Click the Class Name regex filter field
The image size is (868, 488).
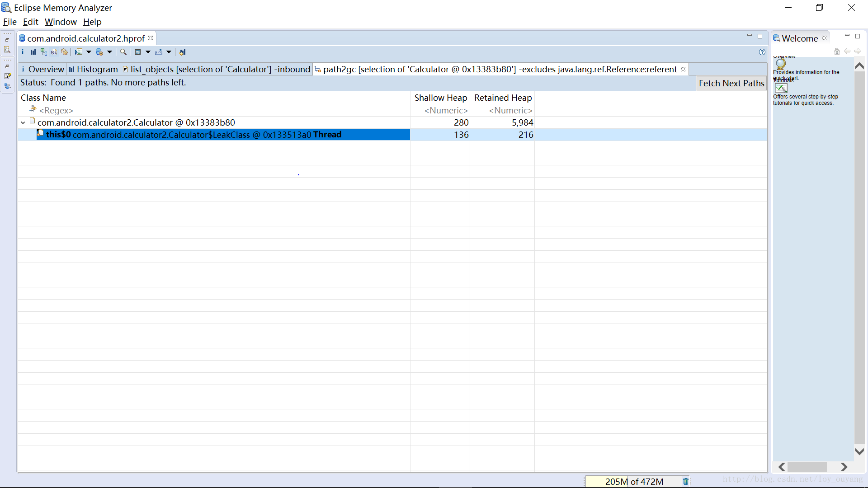(56, 110)
